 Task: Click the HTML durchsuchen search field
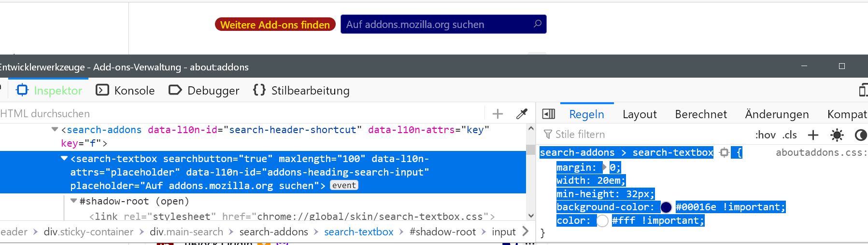[242, 114]
